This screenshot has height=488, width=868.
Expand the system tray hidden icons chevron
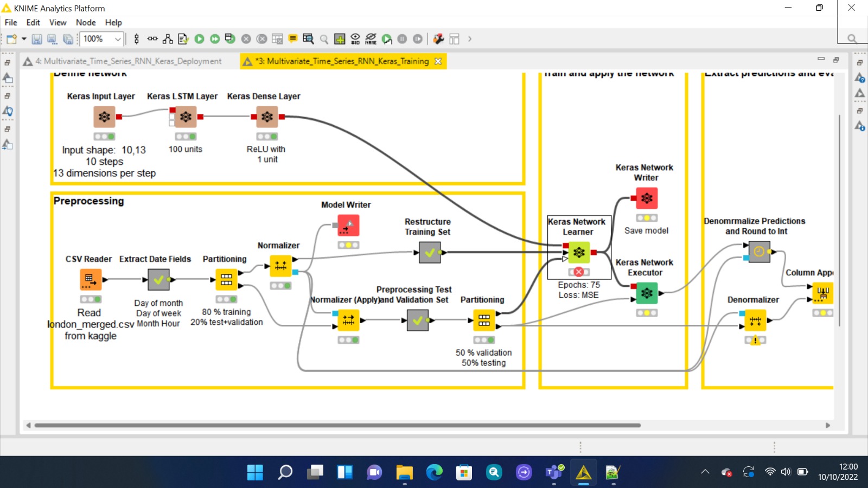[705, 472]
